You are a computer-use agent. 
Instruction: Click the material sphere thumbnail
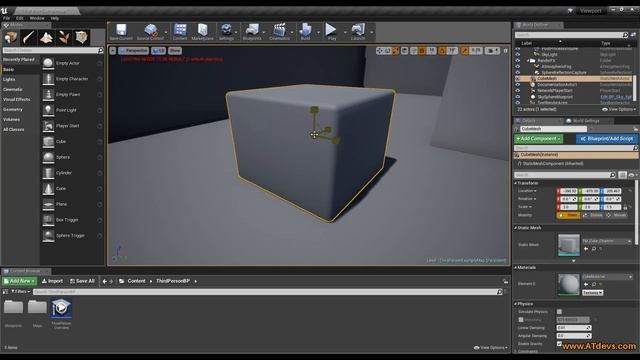point(569,284)
